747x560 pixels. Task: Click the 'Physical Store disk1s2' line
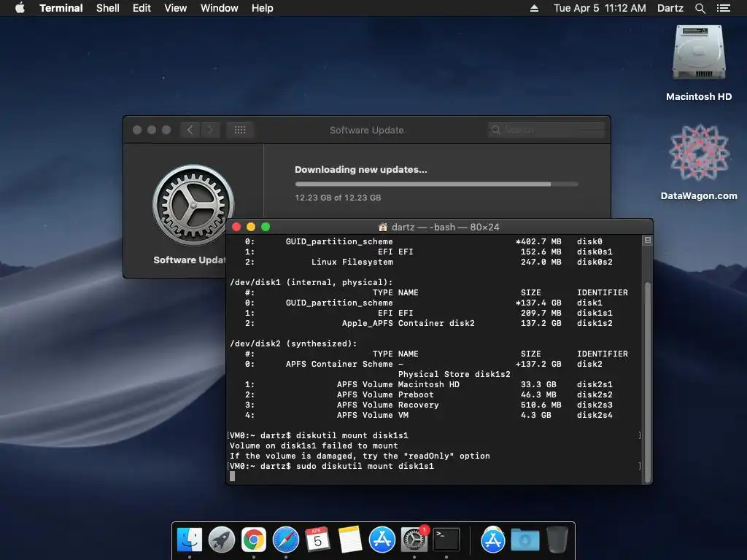coord(454,374)
